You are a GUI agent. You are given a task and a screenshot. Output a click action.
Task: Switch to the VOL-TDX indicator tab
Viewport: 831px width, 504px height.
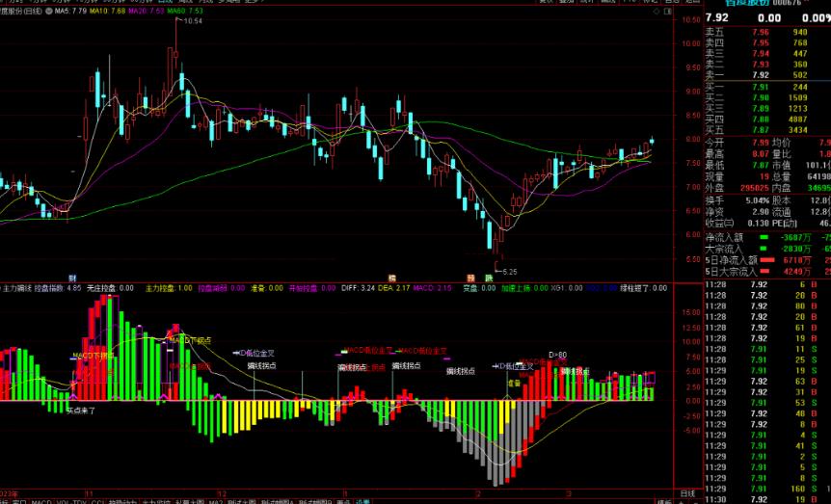click(71, 501)
